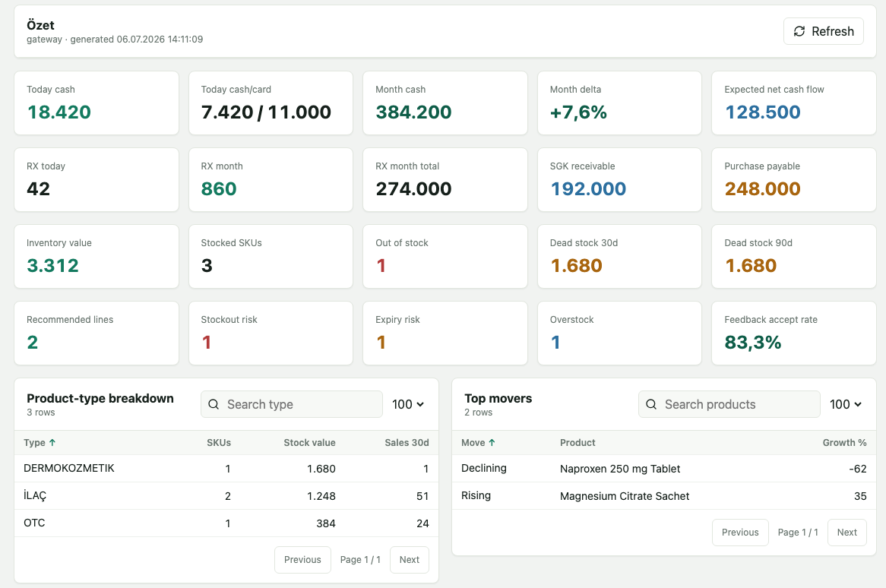Click the magnifier icon in Search products
The height and width of the screenshot is (588, 886).
[651, 404]
